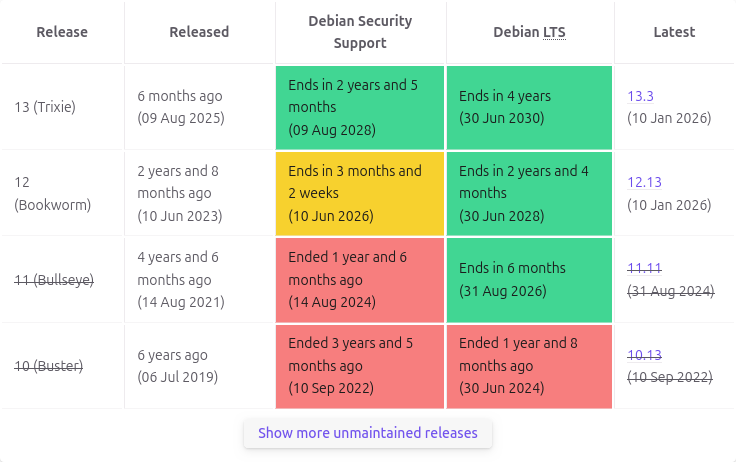Image resolution: width=736 pixels, height=462 pixels.
Task: Click the struck-through 10.13 release link
Action: [644, 354]
